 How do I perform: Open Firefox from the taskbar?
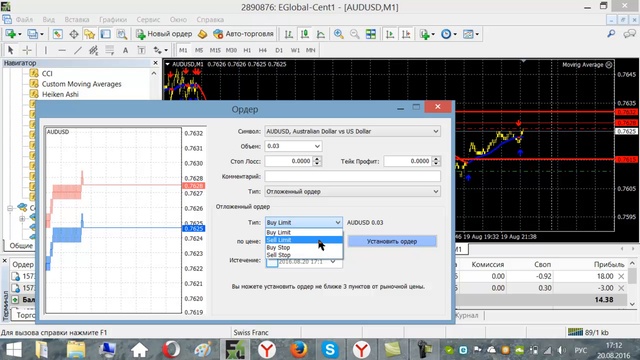[x=298, y=350]
